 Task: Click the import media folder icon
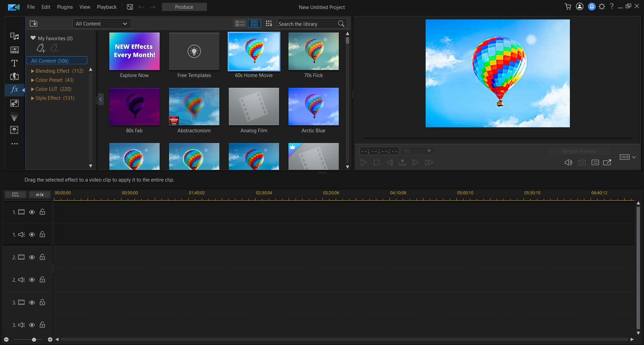click(34, 23)
